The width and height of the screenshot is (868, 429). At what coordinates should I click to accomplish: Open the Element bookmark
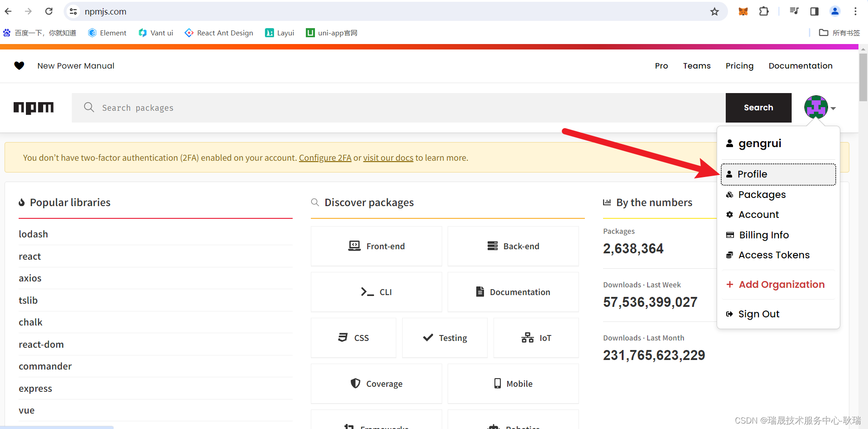click(107, 33)
